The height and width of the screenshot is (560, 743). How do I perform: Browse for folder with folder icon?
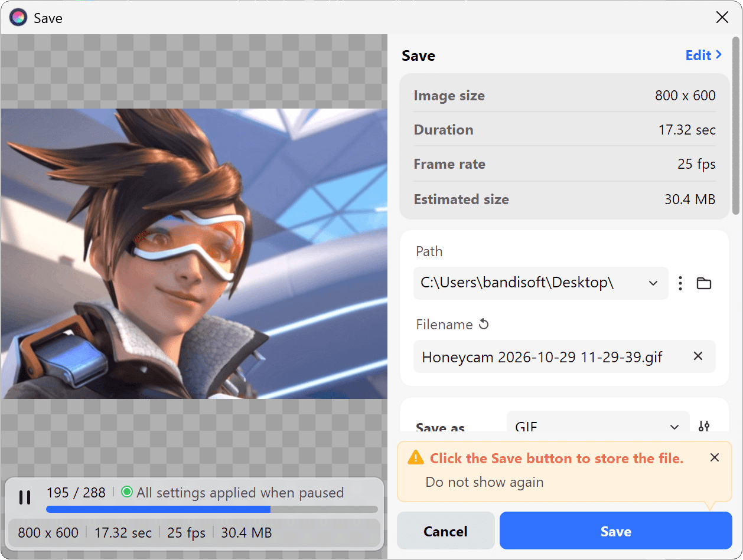pyautogui.click(x=703, y=283)
